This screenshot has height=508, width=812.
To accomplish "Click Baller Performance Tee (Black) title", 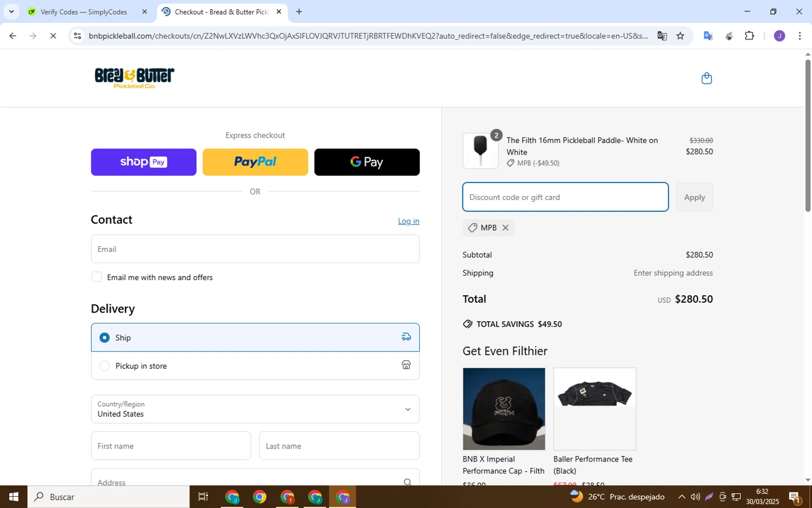I will coord(593,465).
